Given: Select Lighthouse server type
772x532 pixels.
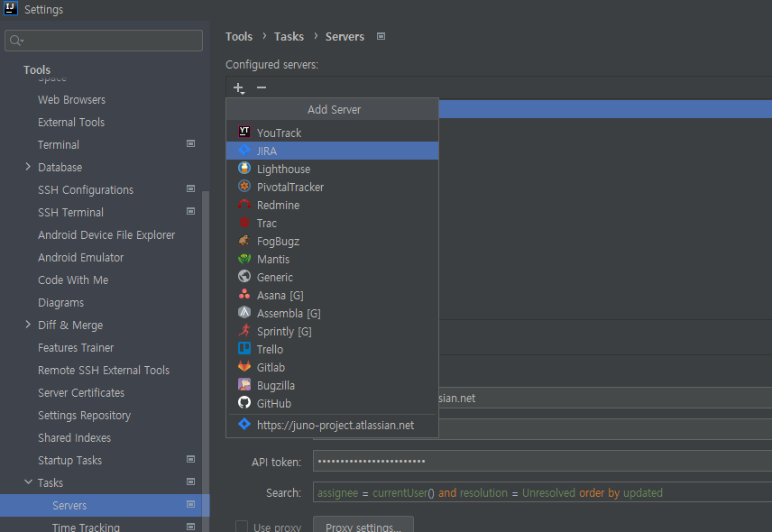Looking at the screenshot, I should [x=332, y=169].
